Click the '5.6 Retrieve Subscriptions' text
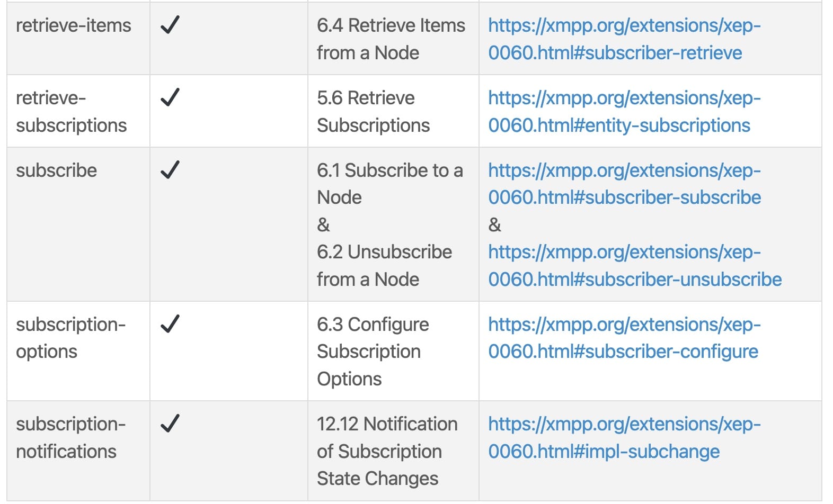The image size is (833, 504). point(373,112)
